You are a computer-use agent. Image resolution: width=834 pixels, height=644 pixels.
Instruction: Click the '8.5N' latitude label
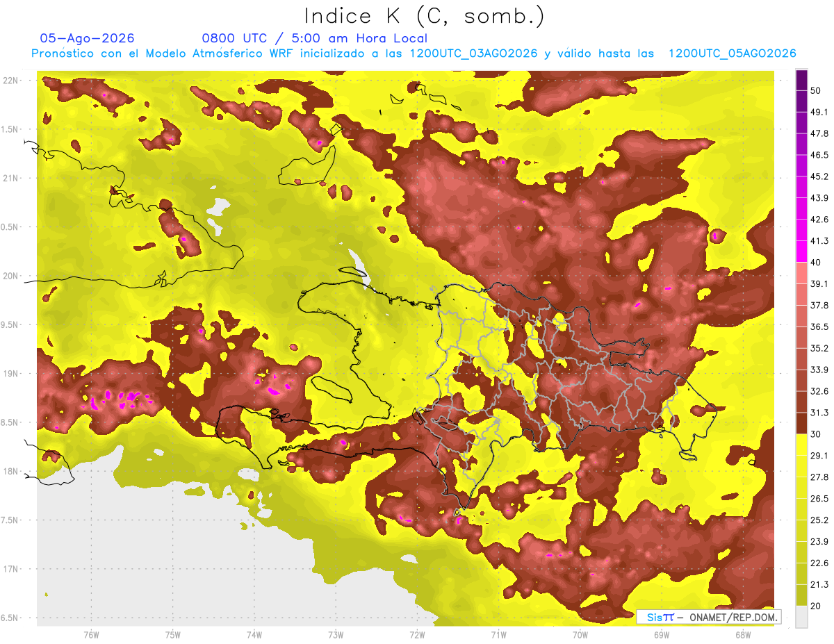point(10,422)
